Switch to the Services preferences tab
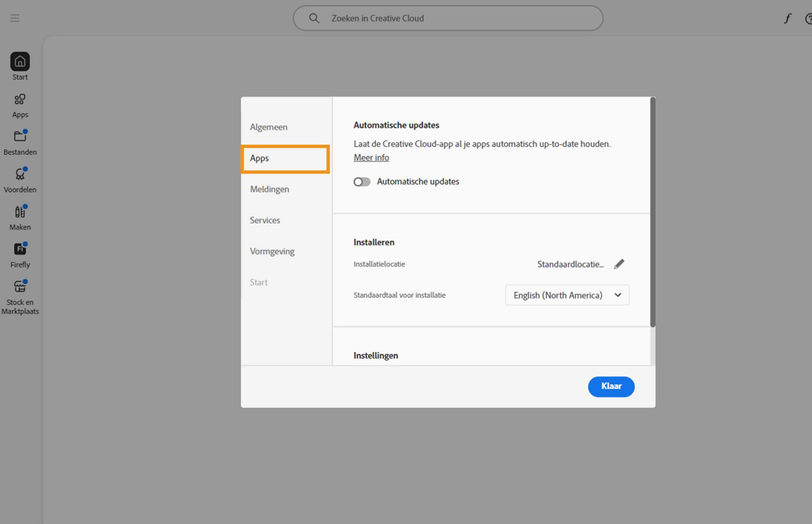 (x=265, y=220)
